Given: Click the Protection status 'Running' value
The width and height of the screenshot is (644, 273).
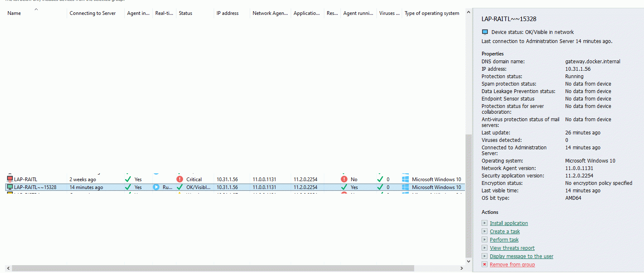Looking at the screenshot, I should [574, 76].
